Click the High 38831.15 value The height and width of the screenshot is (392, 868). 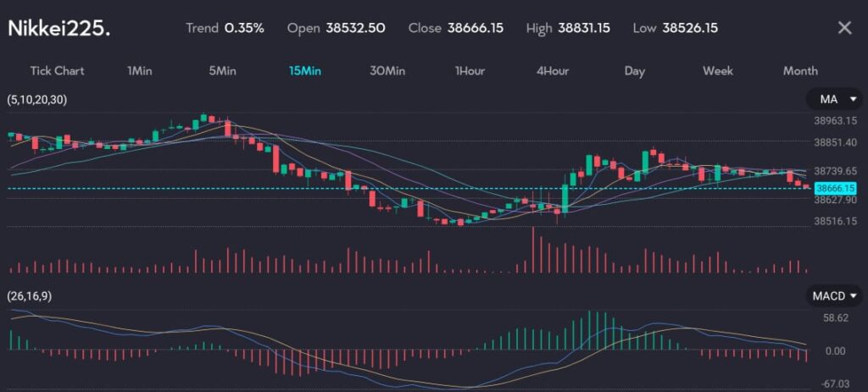tap(584, 28)
